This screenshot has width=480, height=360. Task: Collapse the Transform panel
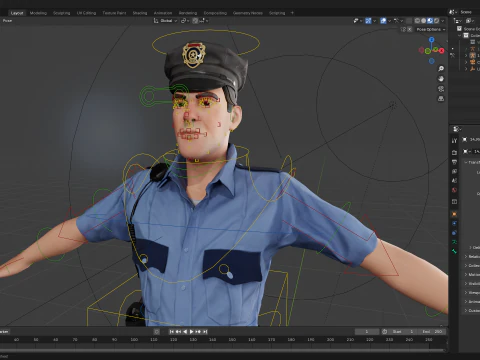coord(466,162)
